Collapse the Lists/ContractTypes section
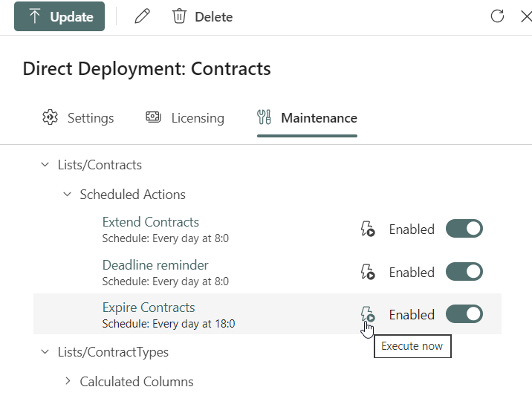The image size is (532, 410). coord(45,351)
